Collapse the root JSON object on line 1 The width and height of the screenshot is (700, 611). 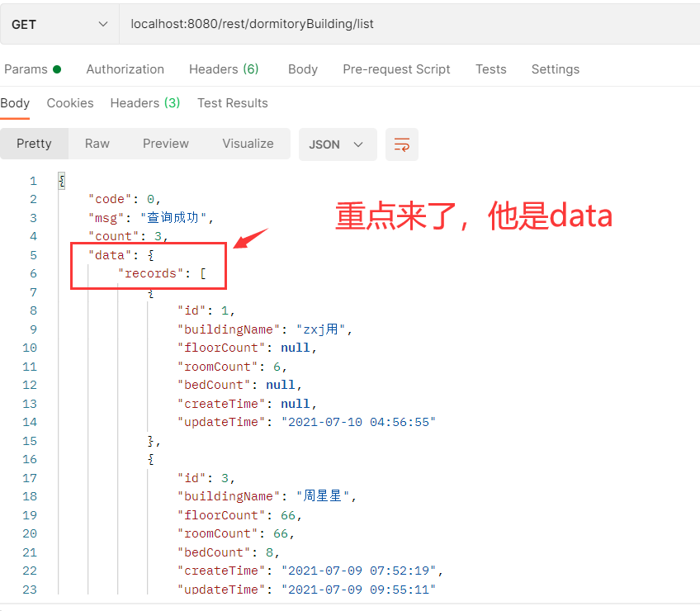point(59,180)
